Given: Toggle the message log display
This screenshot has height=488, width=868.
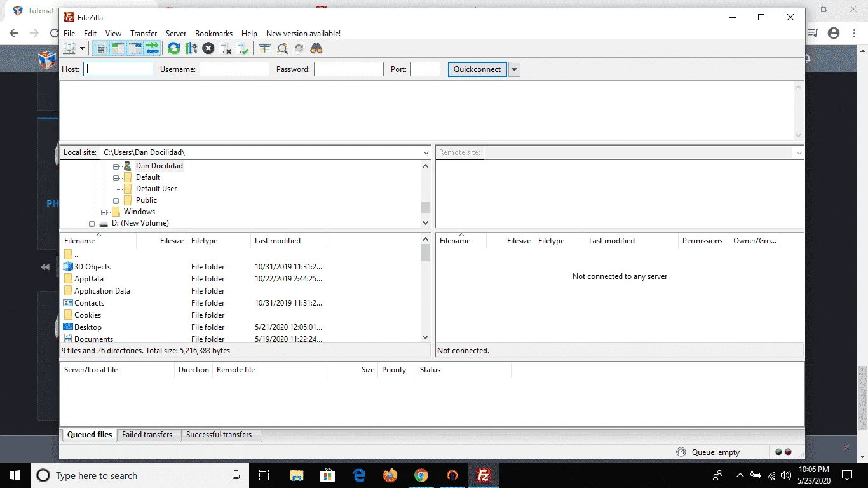Looking at the screenshot, I should point(101,48).
